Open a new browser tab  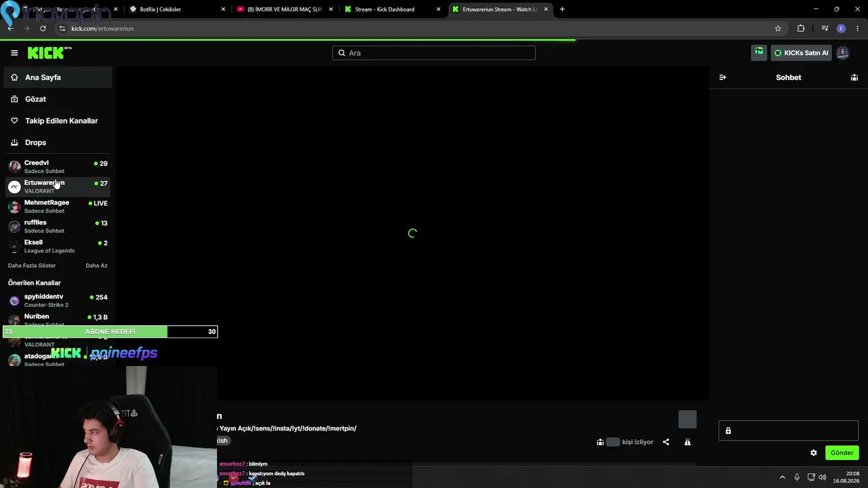562,9
